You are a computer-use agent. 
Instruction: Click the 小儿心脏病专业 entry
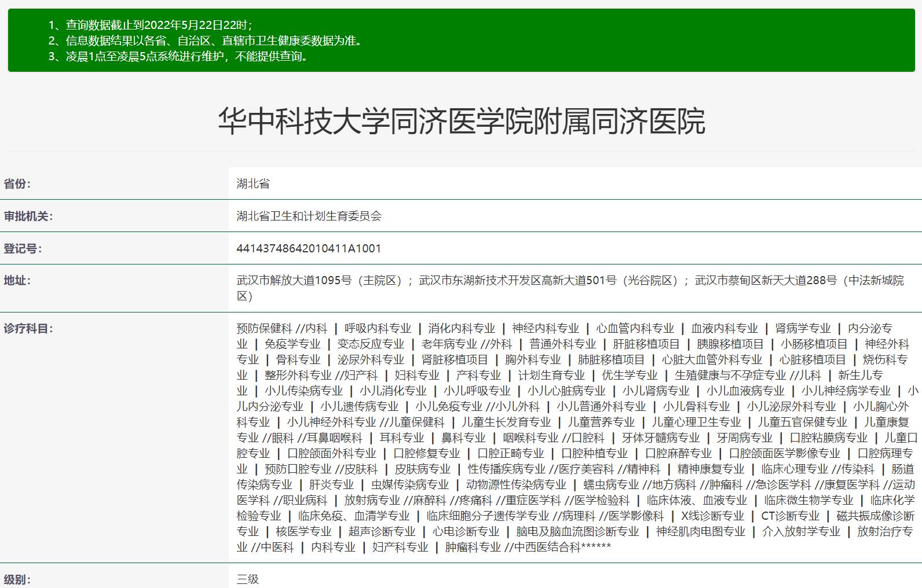click(x=566, y=391)
